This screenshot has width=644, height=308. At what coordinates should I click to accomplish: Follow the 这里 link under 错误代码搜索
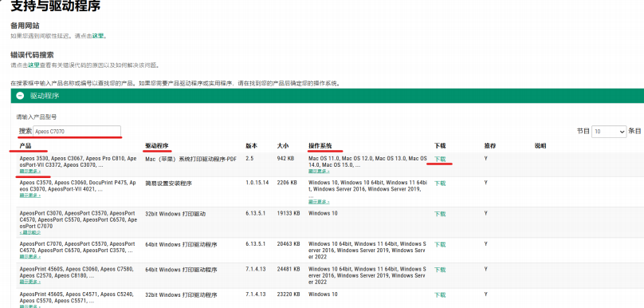(33, 65)
